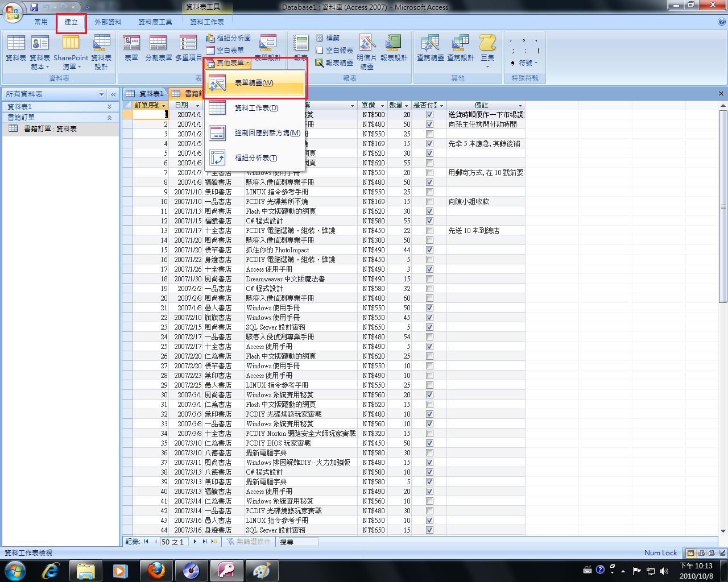Collapse the 書籍訂單 group
Viewport: 728px width, 582px height.
click(x=109, y=117)
